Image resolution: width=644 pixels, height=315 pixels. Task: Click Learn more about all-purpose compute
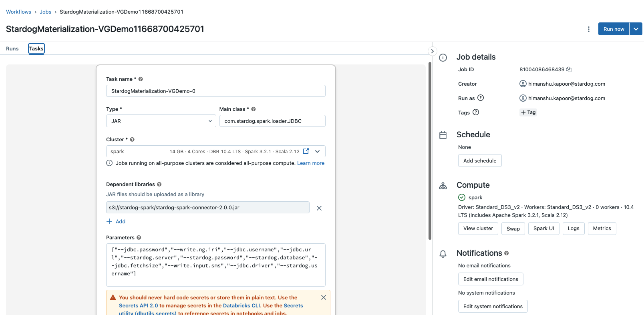point(311,163)
